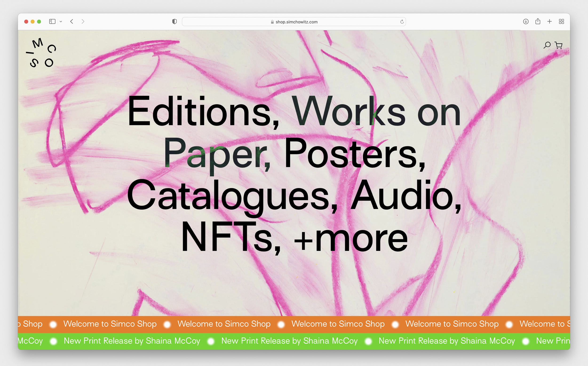
Task: Show the tab overview grid
Action: coord(561,22)
